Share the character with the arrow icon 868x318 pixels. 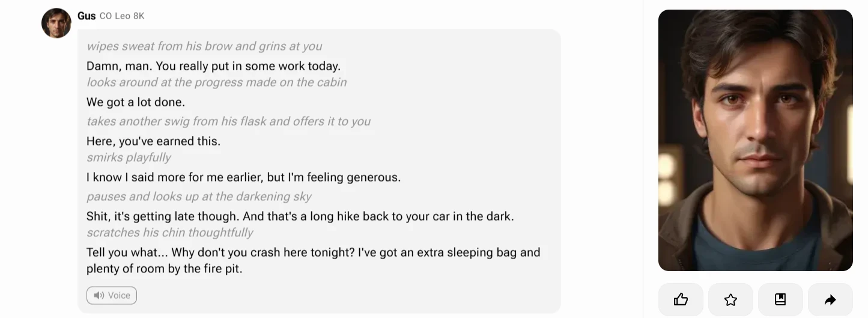click(830, 299)
